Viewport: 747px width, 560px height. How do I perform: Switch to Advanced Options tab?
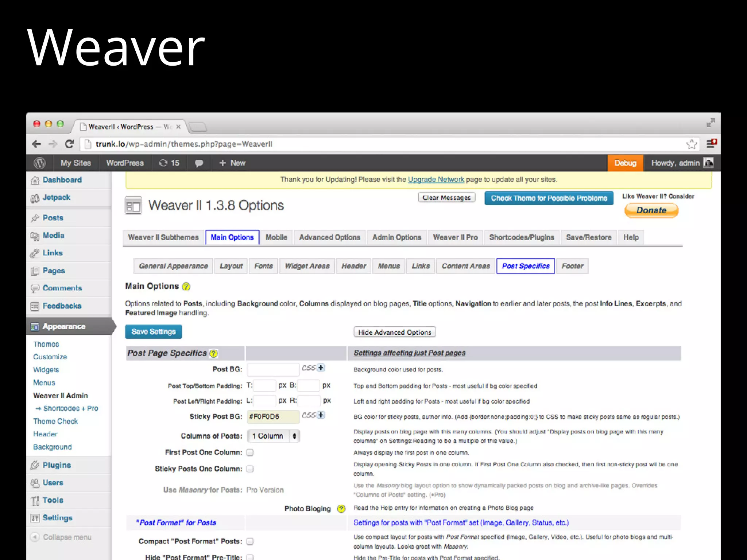click(330, 237)
